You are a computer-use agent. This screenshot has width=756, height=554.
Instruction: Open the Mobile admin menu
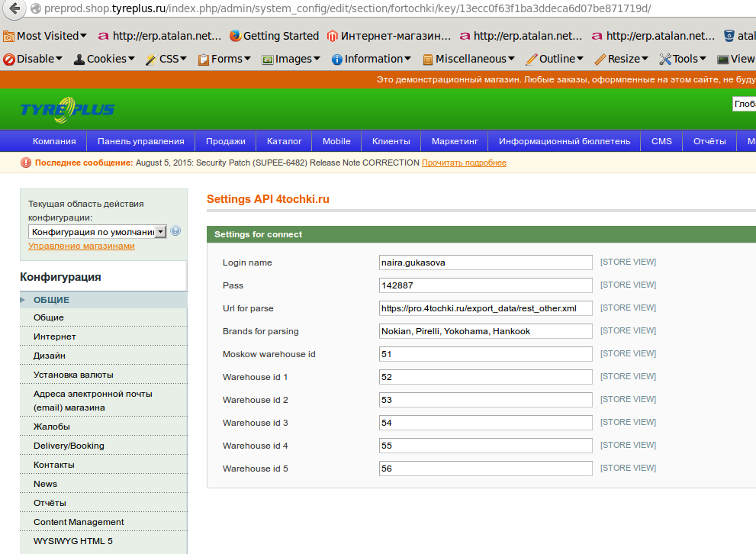[x=336, y=141]
